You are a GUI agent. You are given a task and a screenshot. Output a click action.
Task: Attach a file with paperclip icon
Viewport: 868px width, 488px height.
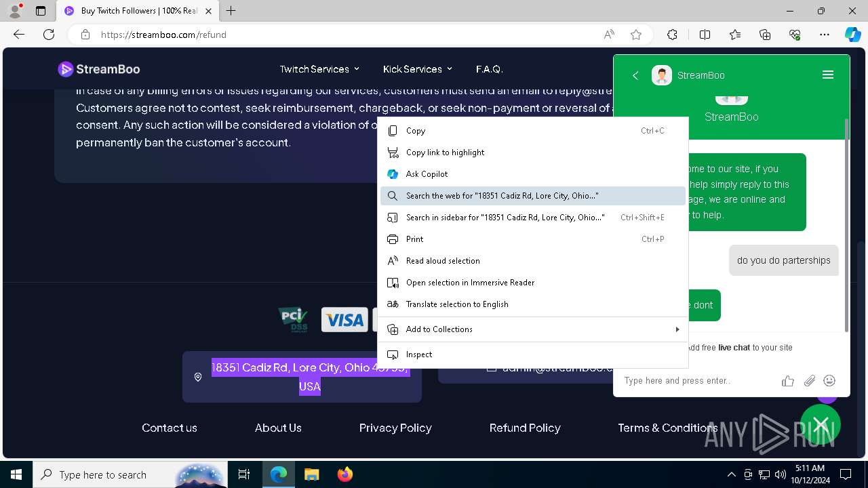point(809,381)
